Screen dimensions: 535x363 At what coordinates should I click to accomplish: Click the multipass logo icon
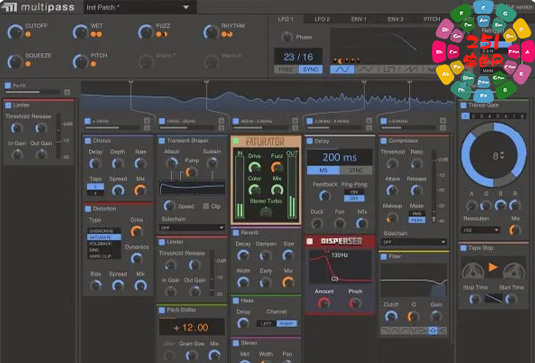tap(9, 7)
